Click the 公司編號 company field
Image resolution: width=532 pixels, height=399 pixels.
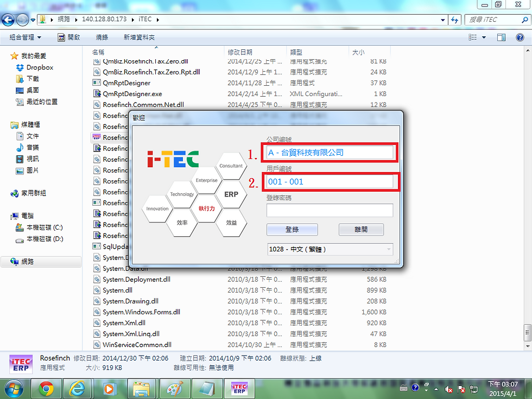pos(330,153)
